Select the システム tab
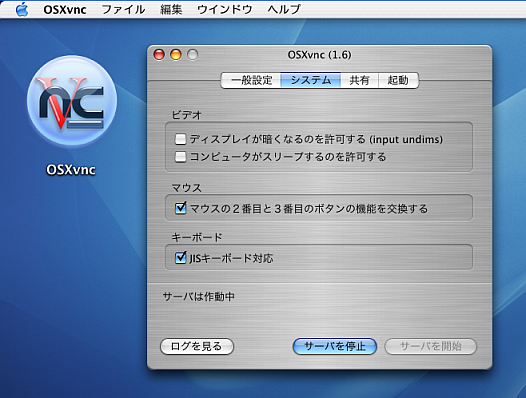526x398 pixels. pos(311,81)
